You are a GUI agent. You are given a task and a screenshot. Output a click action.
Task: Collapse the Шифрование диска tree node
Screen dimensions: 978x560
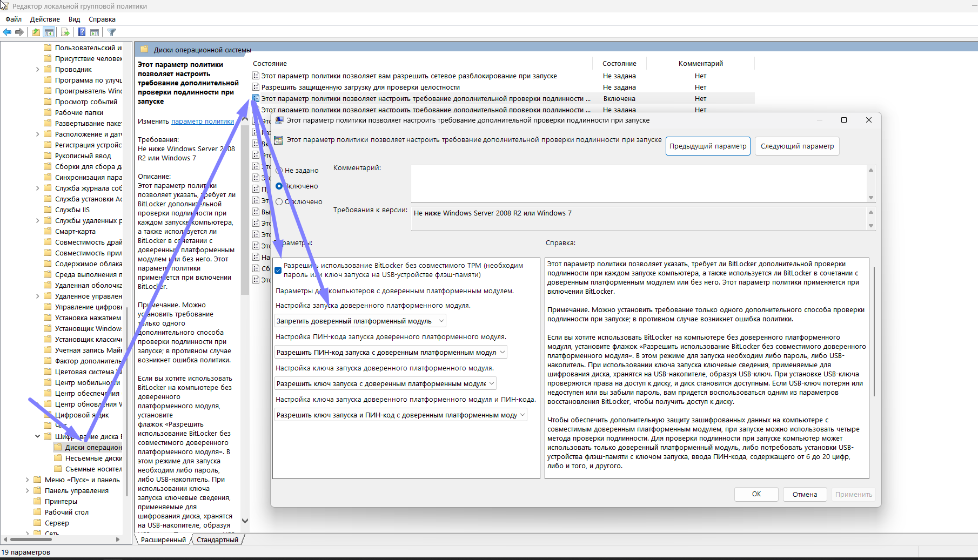37,436
